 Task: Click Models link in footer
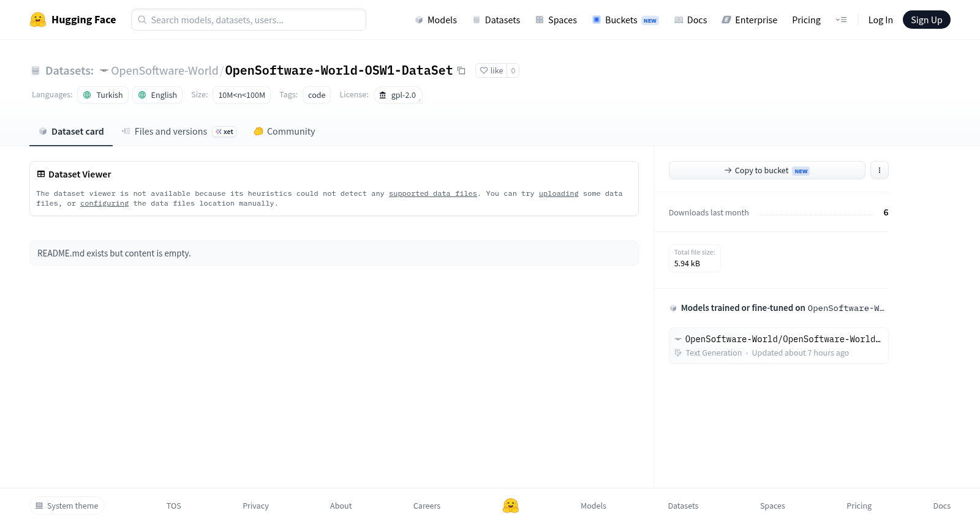594,506
